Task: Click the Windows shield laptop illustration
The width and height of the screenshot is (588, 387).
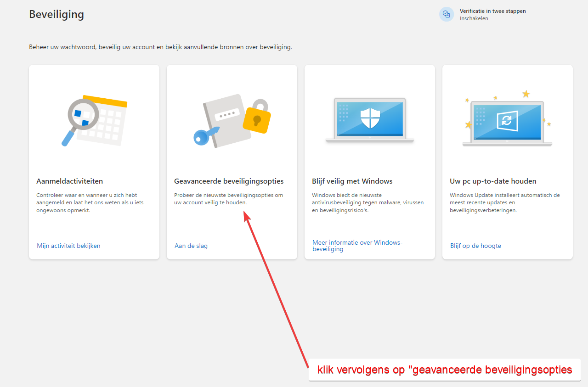Action: click(369, 120)
